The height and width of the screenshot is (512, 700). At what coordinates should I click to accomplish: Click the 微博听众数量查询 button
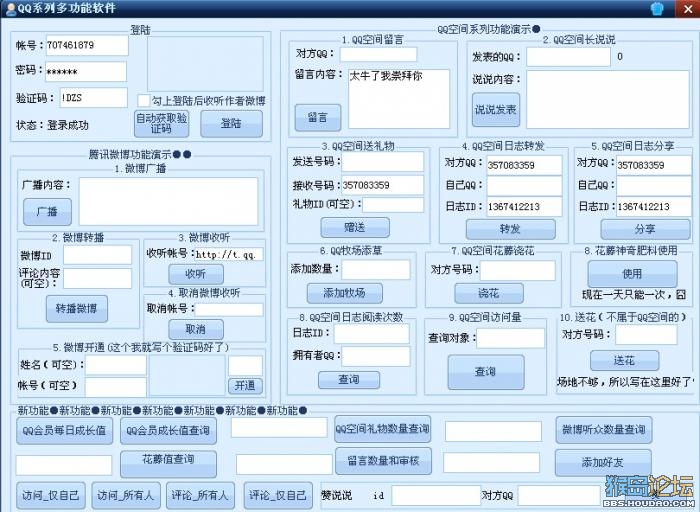pos(604,430)
